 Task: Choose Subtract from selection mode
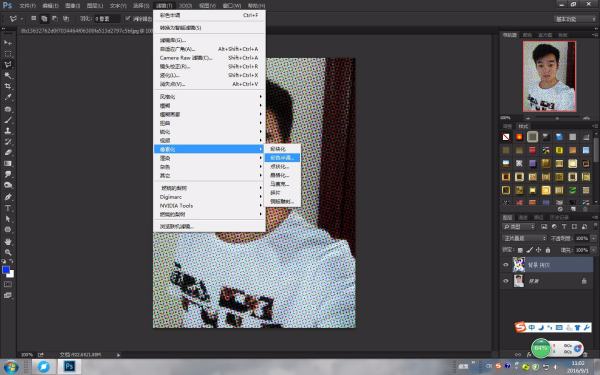[55, 18]
